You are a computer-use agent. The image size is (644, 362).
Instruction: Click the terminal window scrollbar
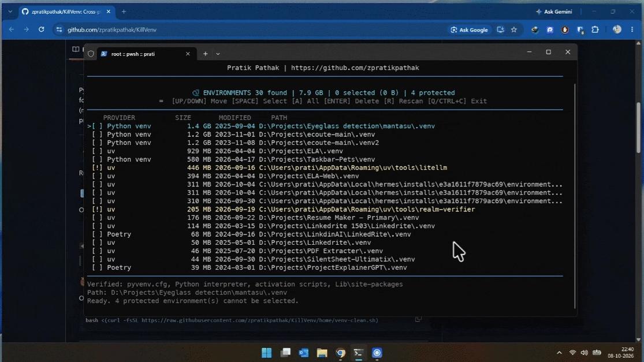pos(575,196)
